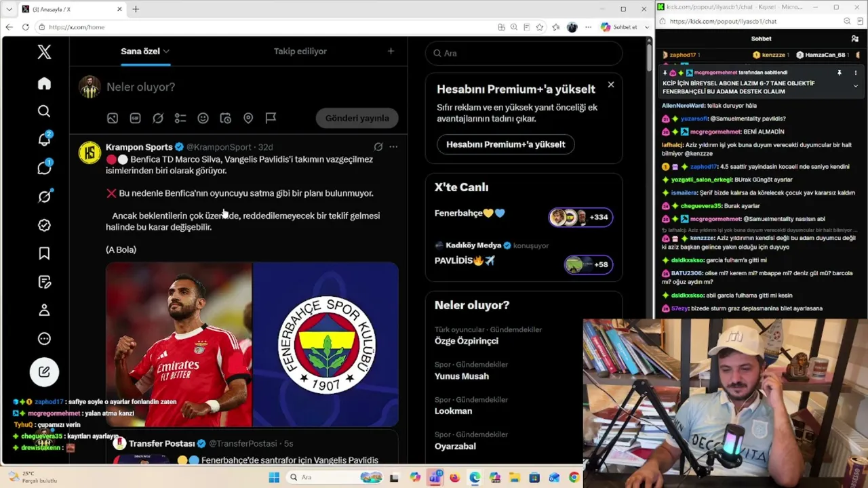Click the round compose post button
868x488 pixels.
coord(44,371)
